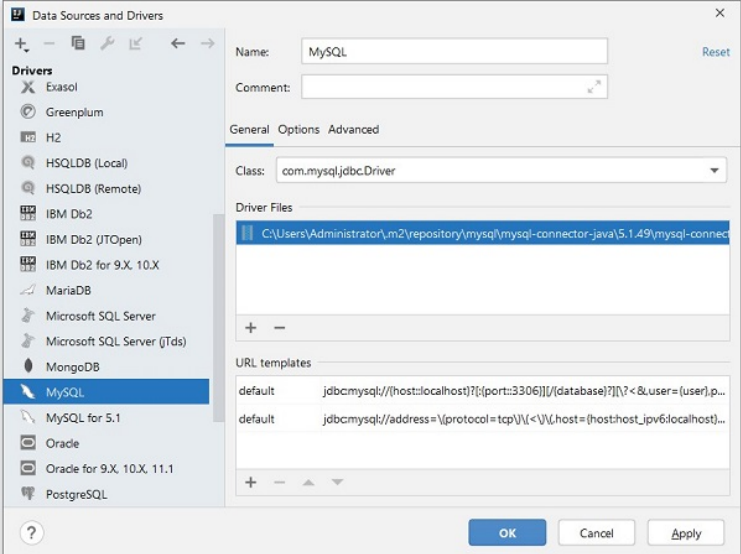Select MySQL for 5.1 driver
The width and height of the screenshot is (741, 554).
tap(106, 418)
